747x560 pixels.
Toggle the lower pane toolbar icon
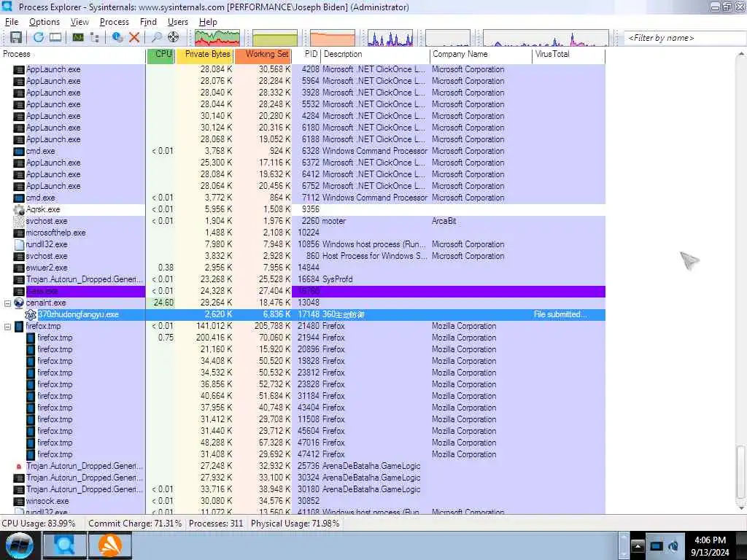click(x=55, y=38)
